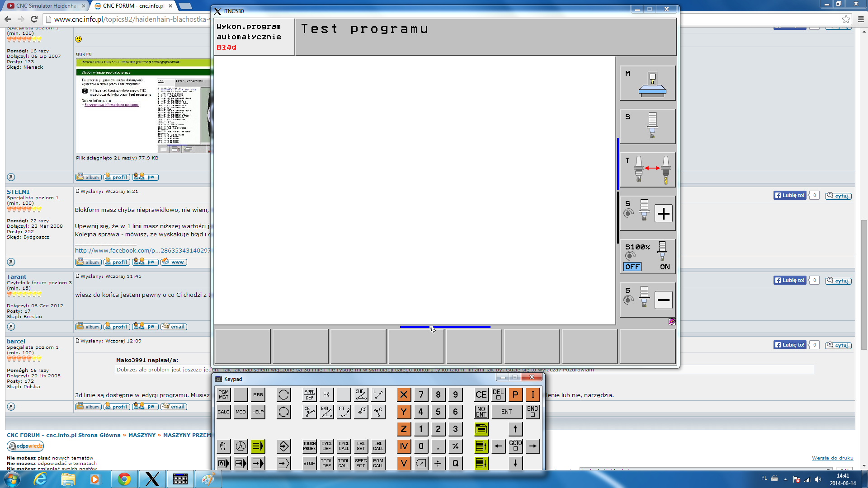
Task: Select the CR circle radius key
Action: tap(309, 412)
